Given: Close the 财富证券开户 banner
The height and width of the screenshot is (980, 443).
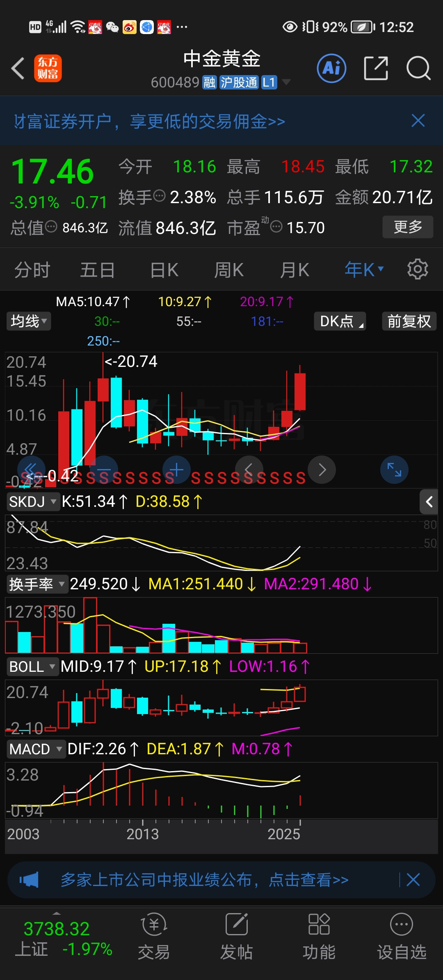Looking at the screenshot, I should (418, 121).
